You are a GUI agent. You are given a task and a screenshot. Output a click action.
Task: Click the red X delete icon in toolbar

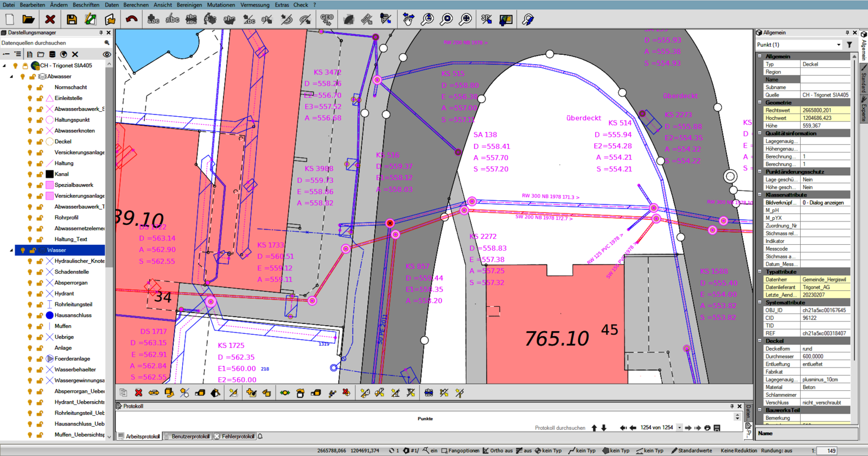click(x=50, y=20)
